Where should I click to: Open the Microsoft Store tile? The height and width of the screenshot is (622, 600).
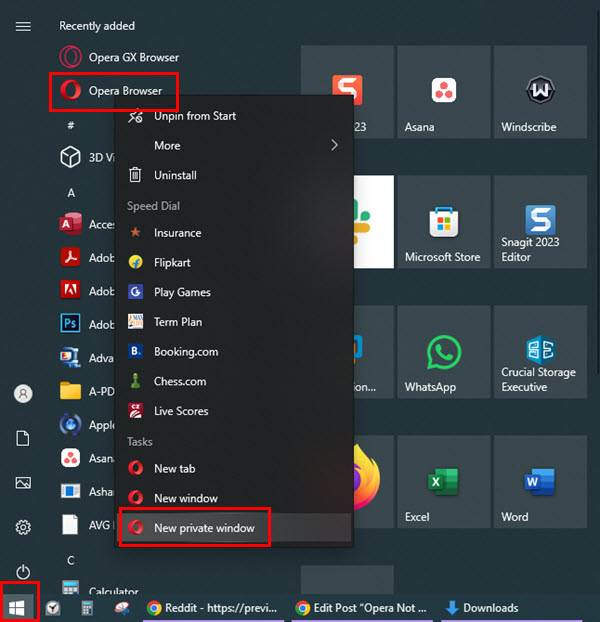coord(443,222)
